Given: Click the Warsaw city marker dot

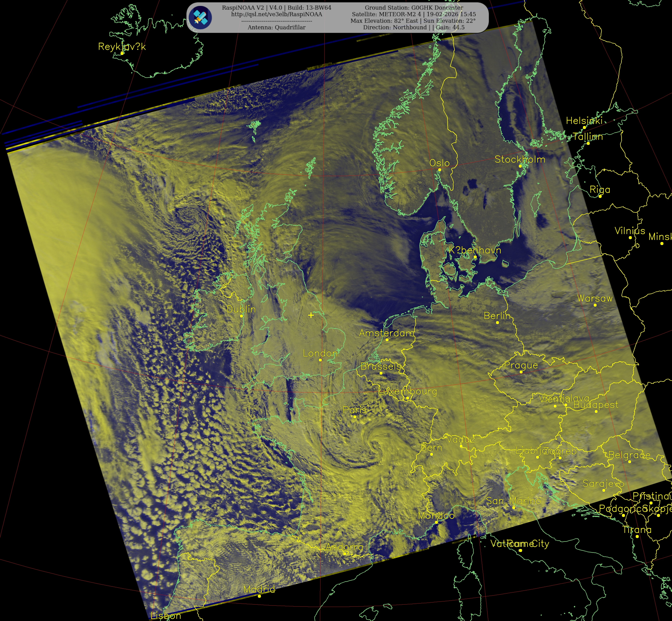Looking at the screenshot, I should click(595, 305).
